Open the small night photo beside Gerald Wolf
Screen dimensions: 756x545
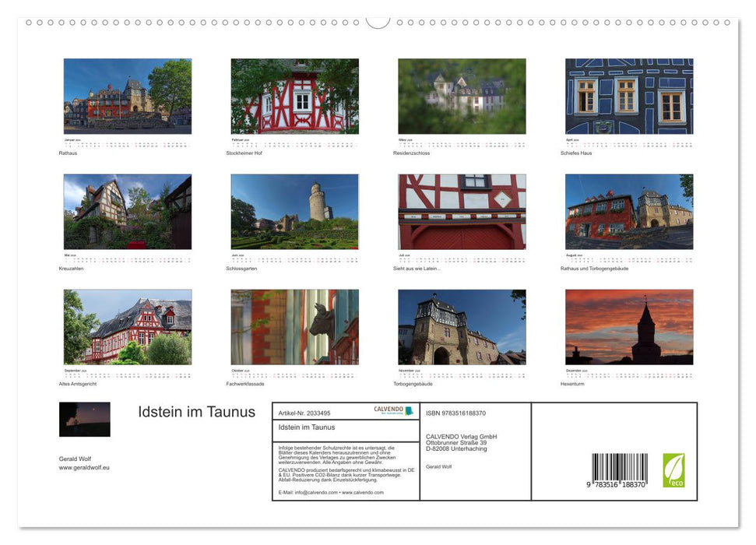(85, 419)
